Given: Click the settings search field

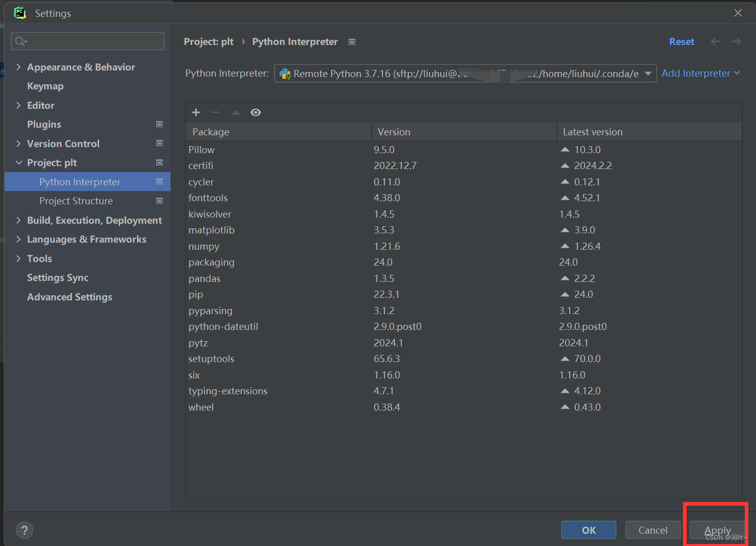Looking at the screenshot, I should click(87, 41).
